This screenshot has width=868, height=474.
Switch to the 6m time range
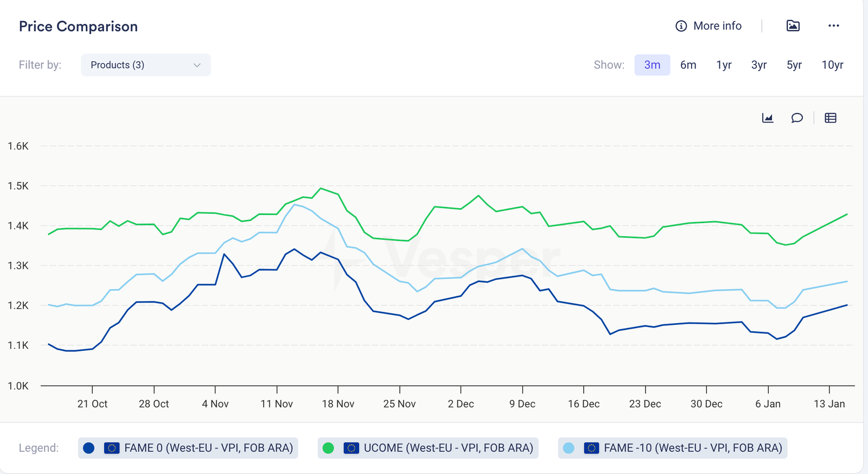click(x=688, y=65)
